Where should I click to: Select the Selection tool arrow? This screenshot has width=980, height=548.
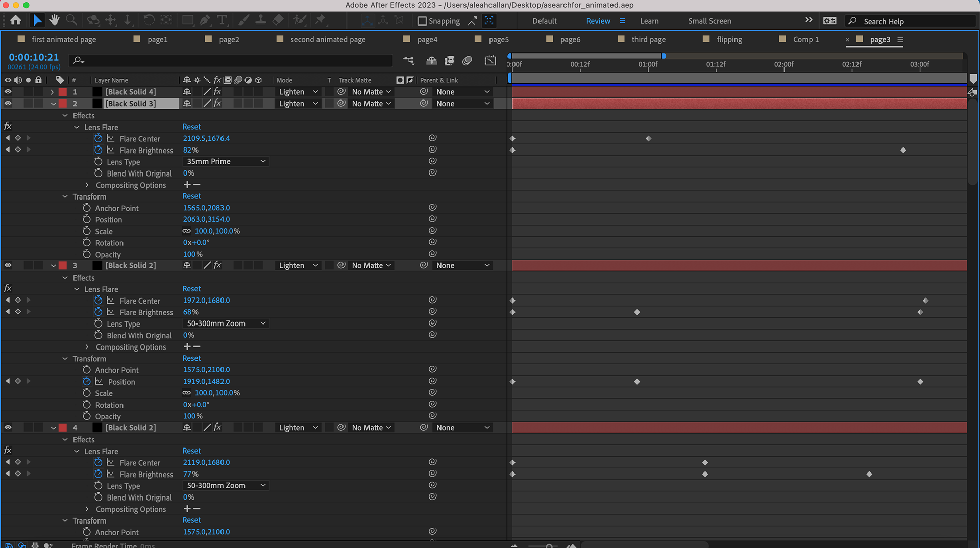37,20
